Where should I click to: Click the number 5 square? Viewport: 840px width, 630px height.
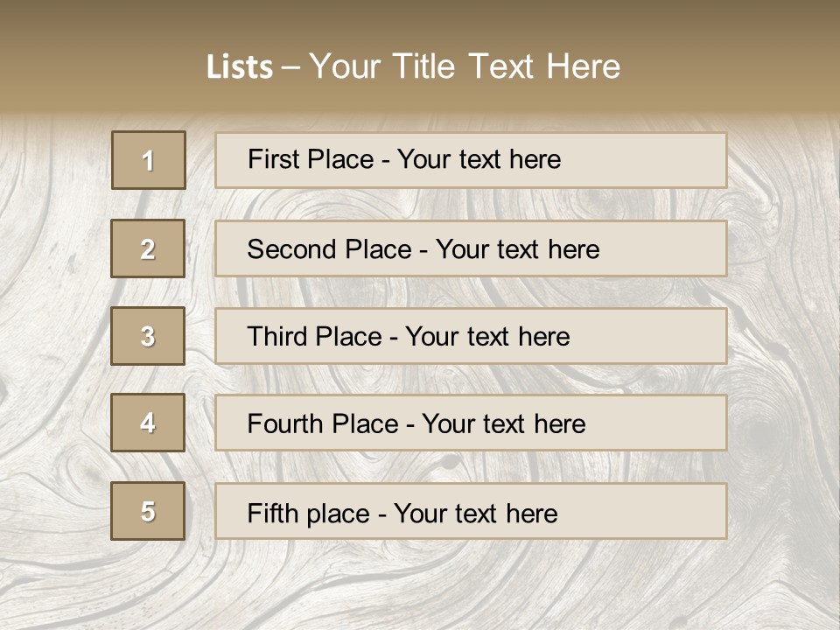148,511
